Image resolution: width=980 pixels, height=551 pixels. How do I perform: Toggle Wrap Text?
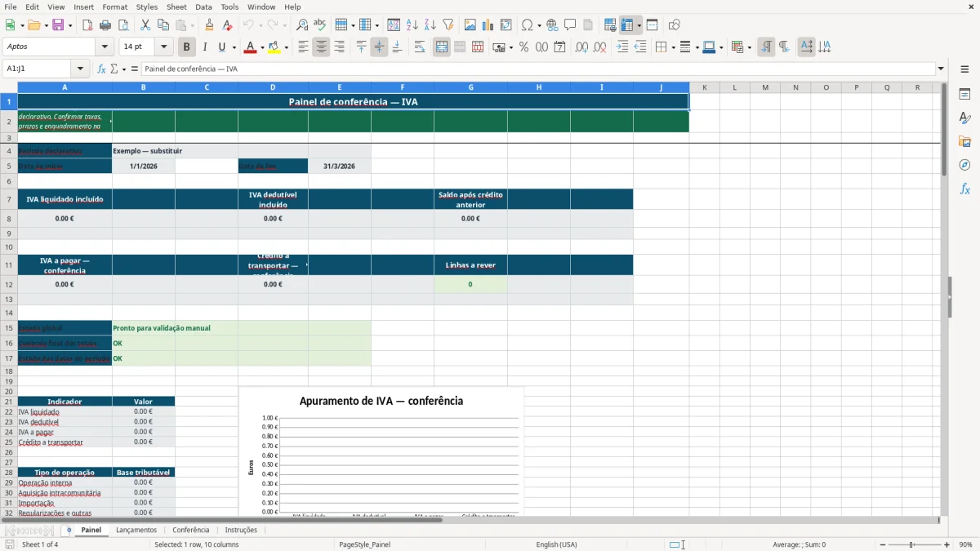pos(420,47)
